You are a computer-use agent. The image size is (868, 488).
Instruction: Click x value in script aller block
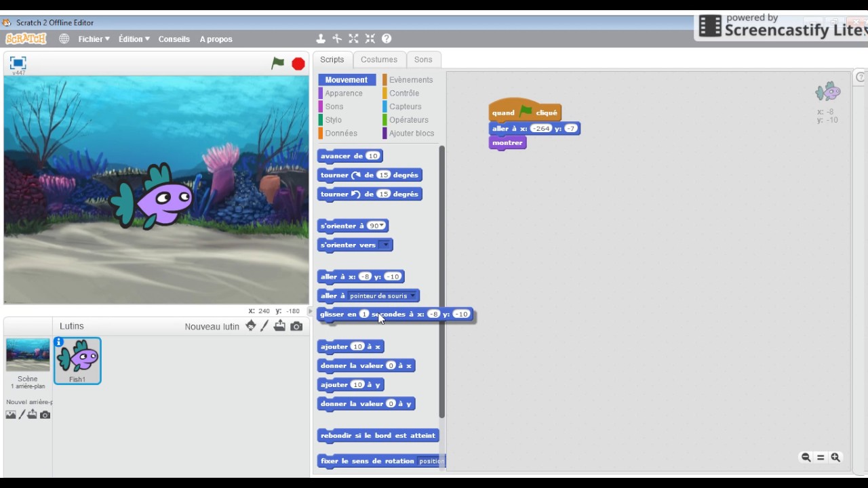[x=540, y=129]
